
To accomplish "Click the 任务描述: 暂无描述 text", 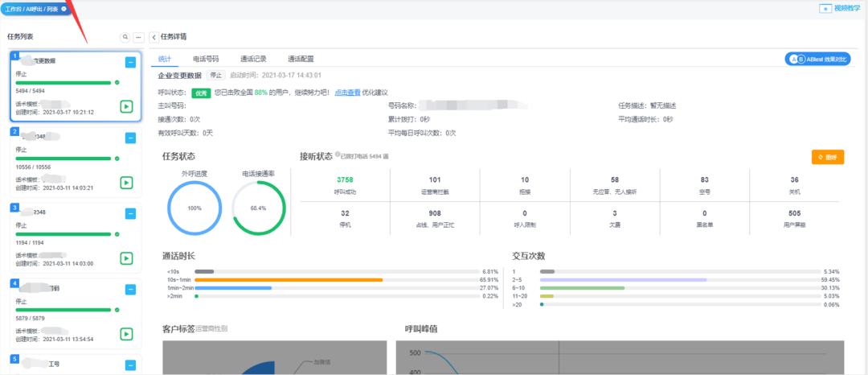I will click(647, 105).
